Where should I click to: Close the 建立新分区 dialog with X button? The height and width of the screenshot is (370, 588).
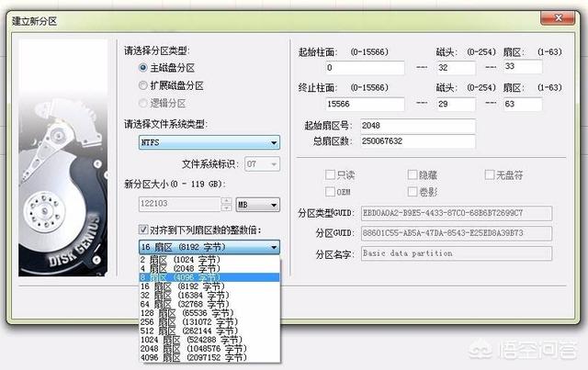[558, 17]
